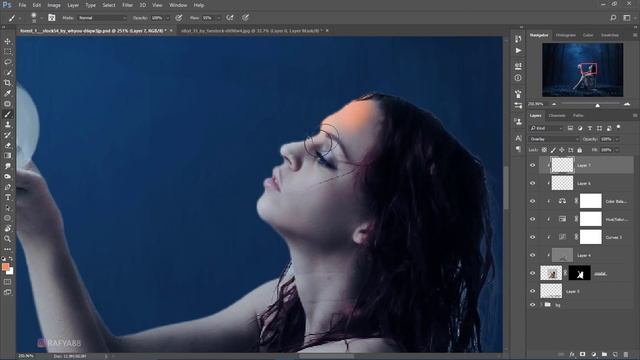Click the Navigator zoom slider handle
Screen dimensions: 640x360
[x=598, y=105]
